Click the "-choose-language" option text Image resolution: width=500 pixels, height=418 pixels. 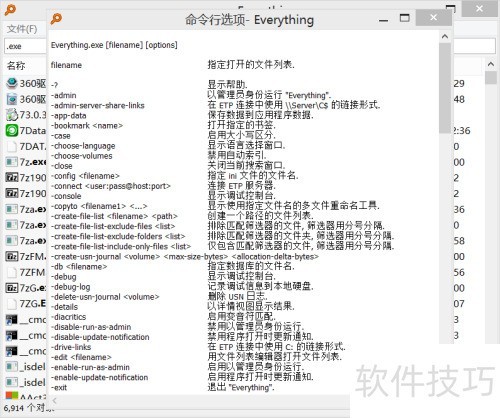click(x=83, y=146)
